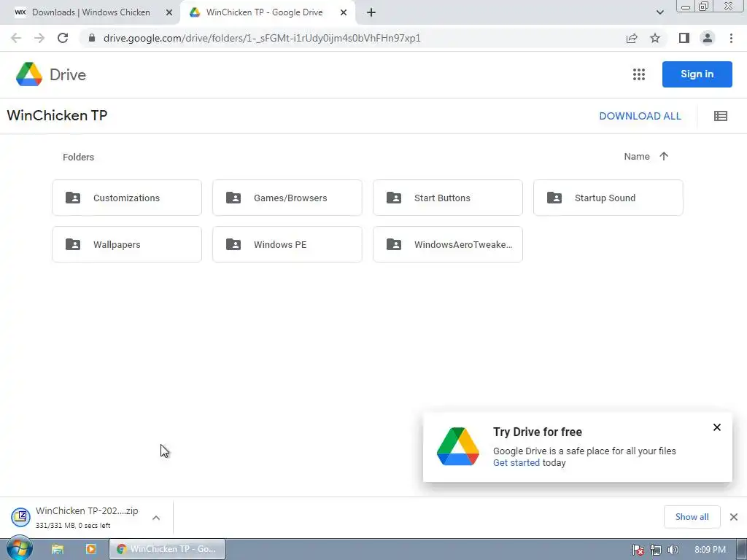Click the Windows Start orb
747x560 pixels.
click(x=20, y=548)
